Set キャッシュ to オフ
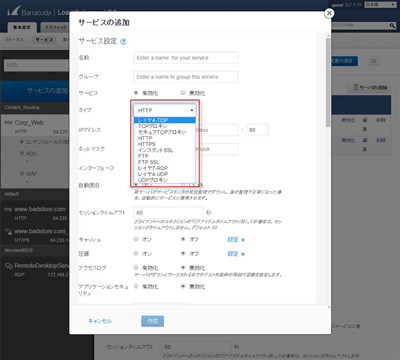The height and width of the screenshot is (360, 400). pos(183,239)
